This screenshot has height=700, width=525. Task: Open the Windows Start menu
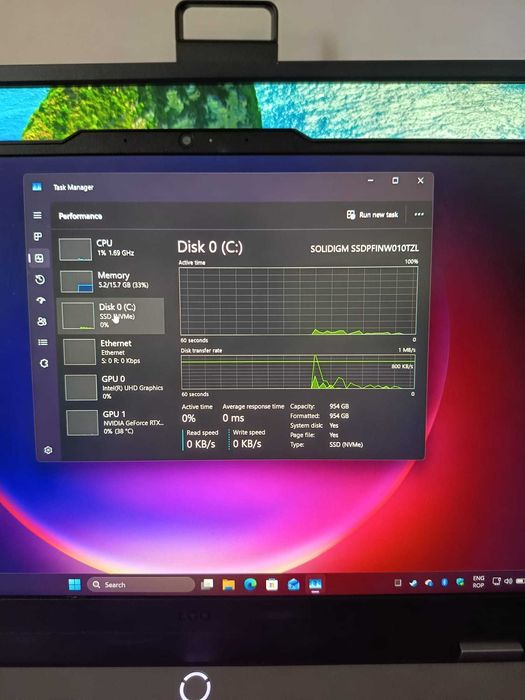(75, 584)
